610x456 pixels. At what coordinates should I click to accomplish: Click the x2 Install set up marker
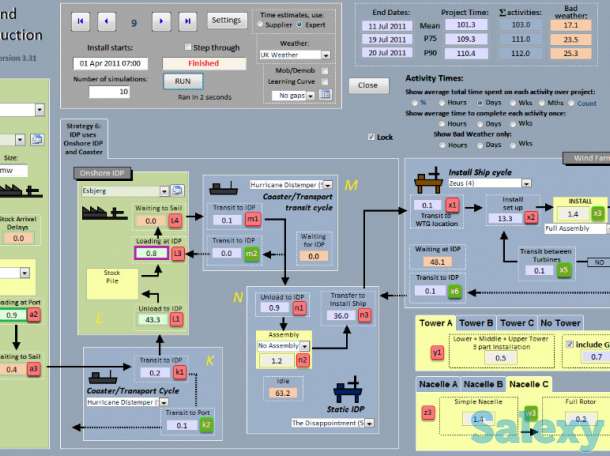tap(531, 218)
